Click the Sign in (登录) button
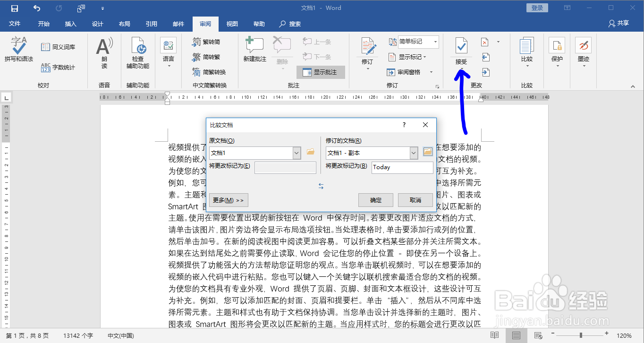 click(537, 8)
